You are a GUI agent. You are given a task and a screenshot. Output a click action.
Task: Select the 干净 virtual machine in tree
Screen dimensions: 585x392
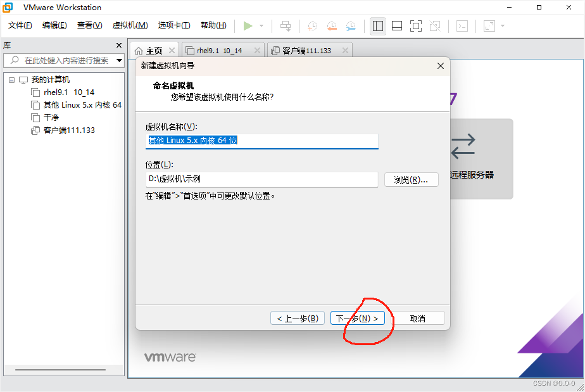click(x=51, y=118)
